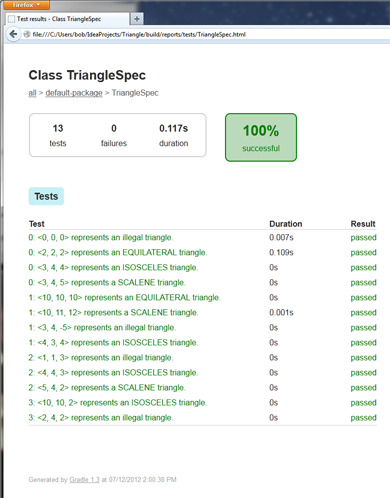390x498 pixels.
Task: Open the default-package breadcrumb link
Action: [x=74, y=93]
